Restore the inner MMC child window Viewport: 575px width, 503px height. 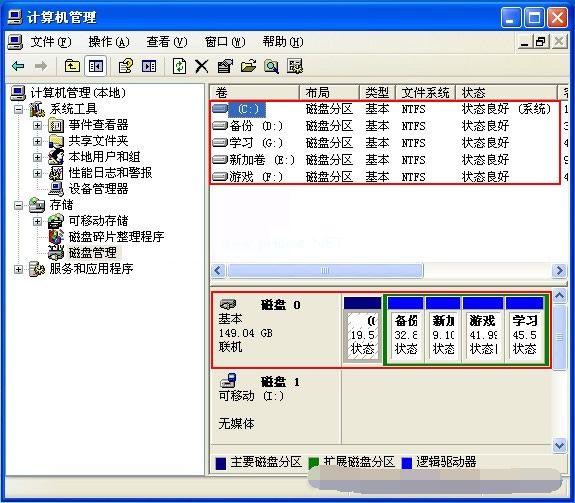tap(540, 42)
